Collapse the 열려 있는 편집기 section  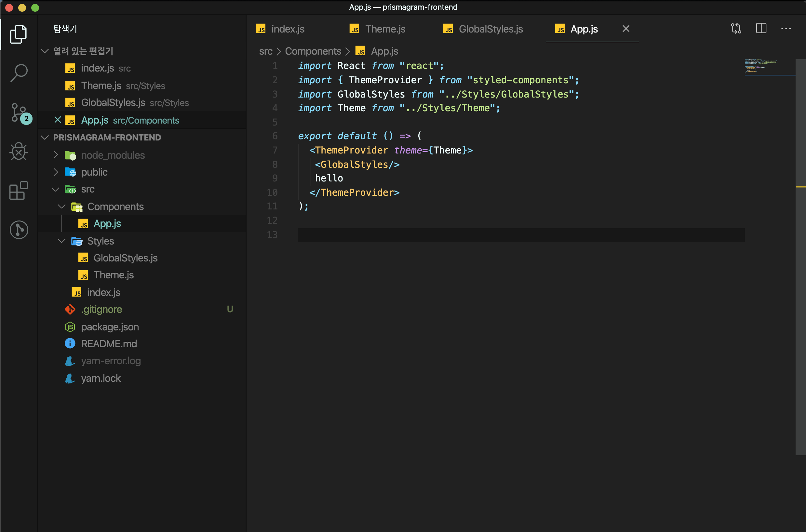pos(45,51)
